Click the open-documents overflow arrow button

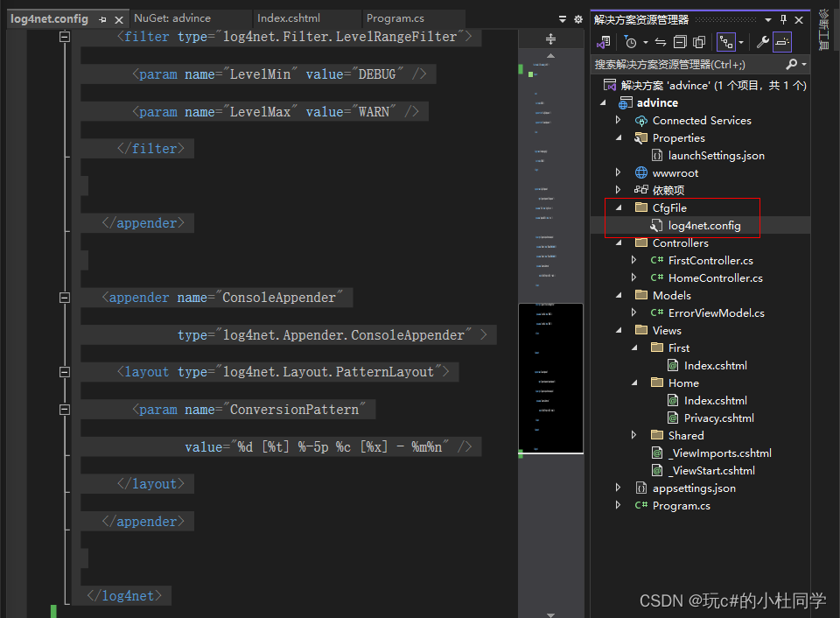click(563, 18)
